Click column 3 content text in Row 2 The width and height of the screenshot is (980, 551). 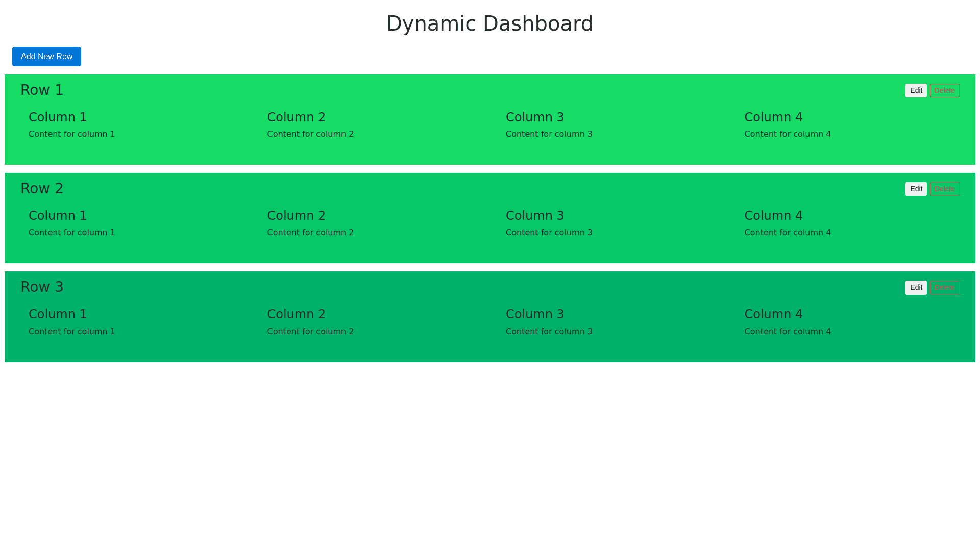tap(549, 233)
